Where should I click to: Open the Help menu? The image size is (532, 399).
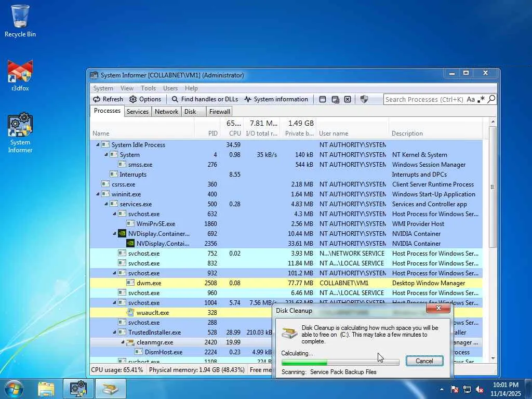[x=191, y=88]
